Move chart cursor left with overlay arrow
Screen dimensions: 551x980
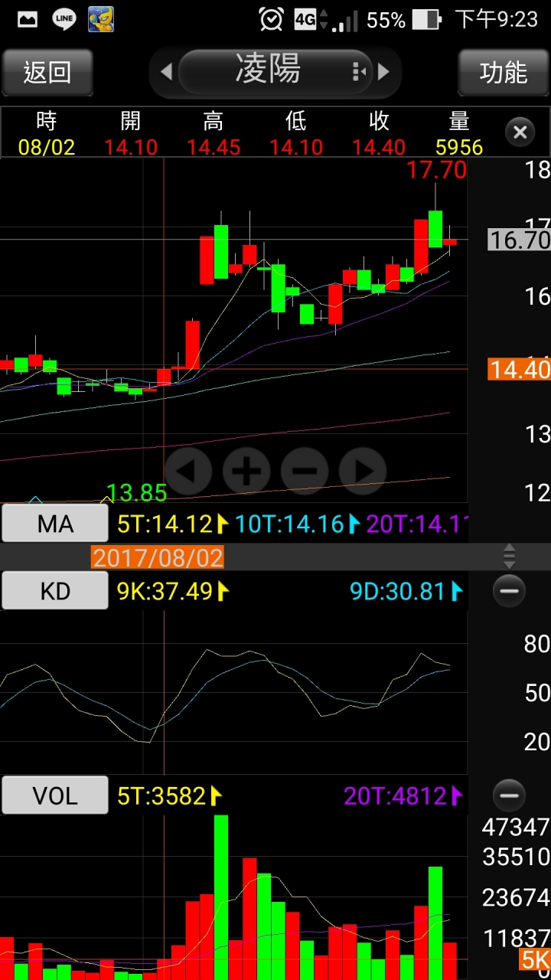pos(188,471)
